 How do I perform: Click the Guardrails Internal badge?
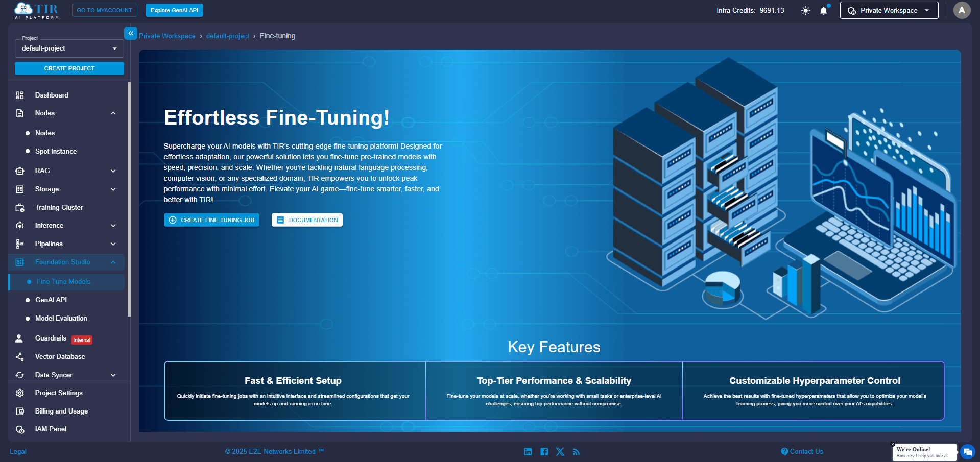82,340
